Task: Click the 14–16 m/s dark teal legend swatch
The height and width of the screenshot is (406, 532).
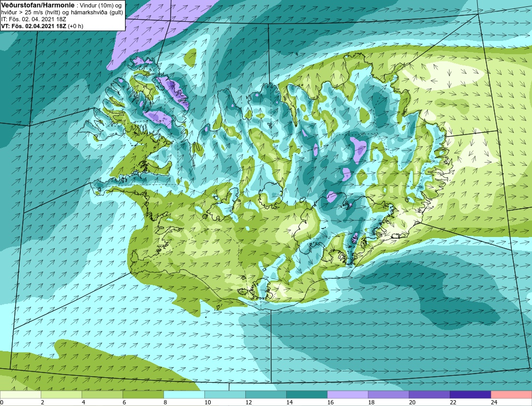Action: pyautogui.click(x=307, y=395)
